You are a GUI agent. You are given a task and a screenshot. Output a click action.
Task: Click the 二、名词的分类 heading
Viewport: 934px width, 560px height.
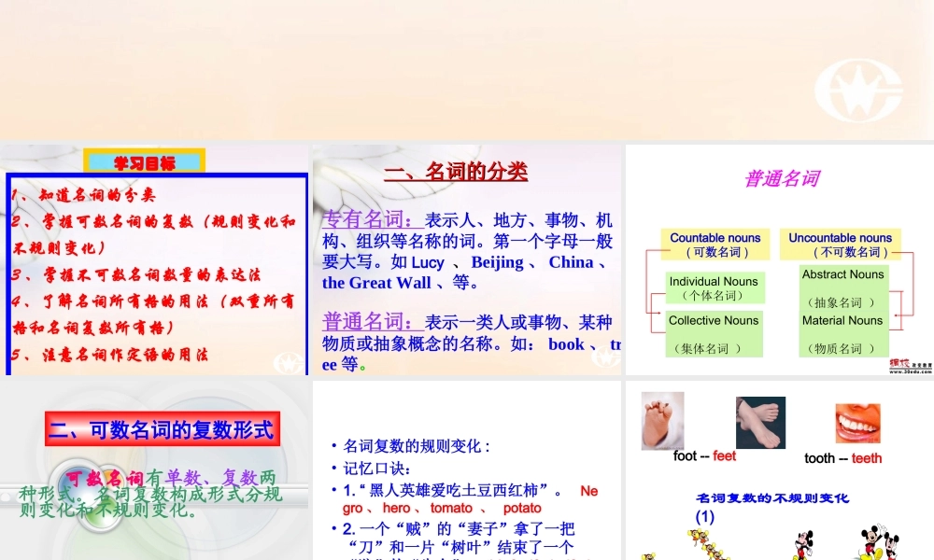coord(456,172)
